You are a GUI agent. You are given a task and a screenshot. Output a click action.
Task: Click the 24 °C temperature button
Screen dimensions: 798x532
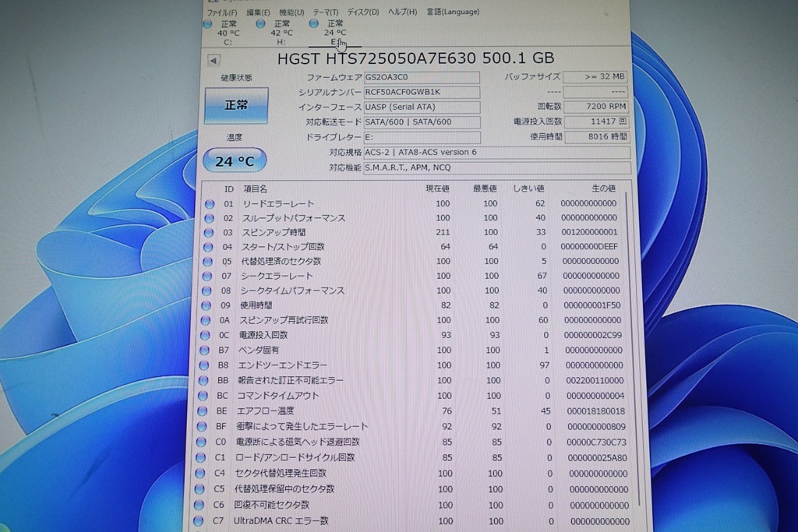click(x=234, y=161)
